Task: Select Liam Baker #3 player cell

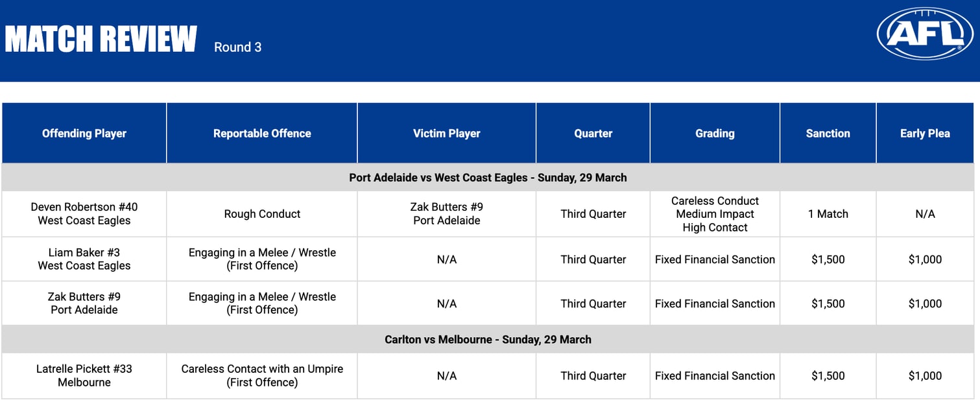Action: pos(84,259)
